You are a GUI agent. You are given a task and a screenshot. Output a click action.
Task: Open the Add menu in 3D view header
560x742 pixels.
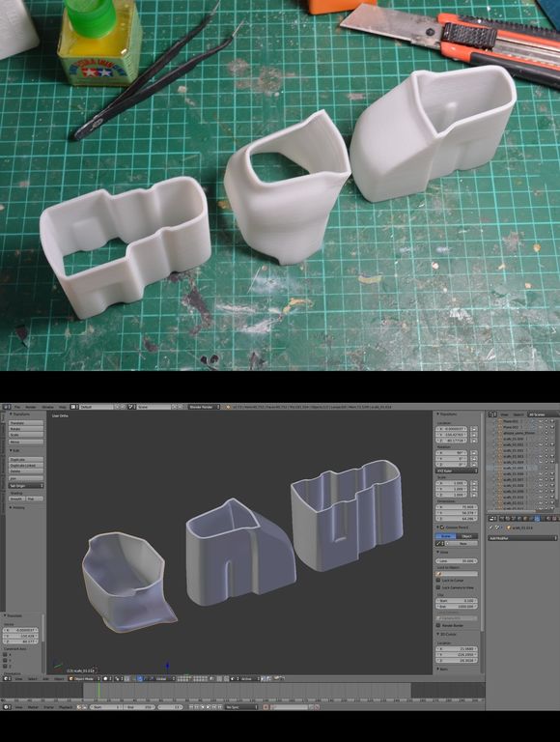point(45,678)
